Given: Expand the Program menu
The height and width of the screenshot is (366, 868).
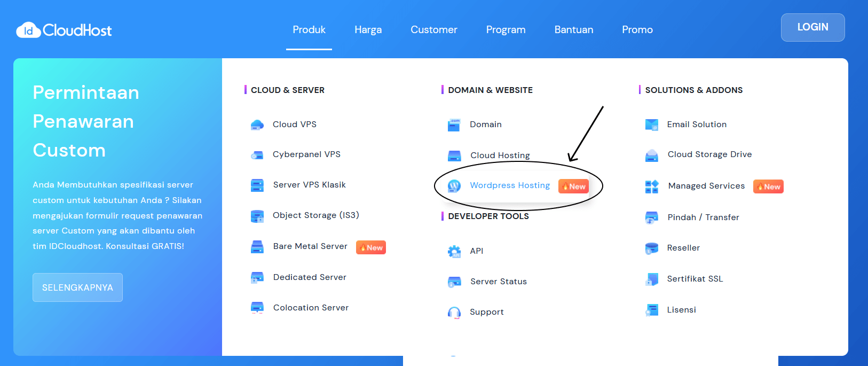Looking at the screenshot, I should (506, 30).
